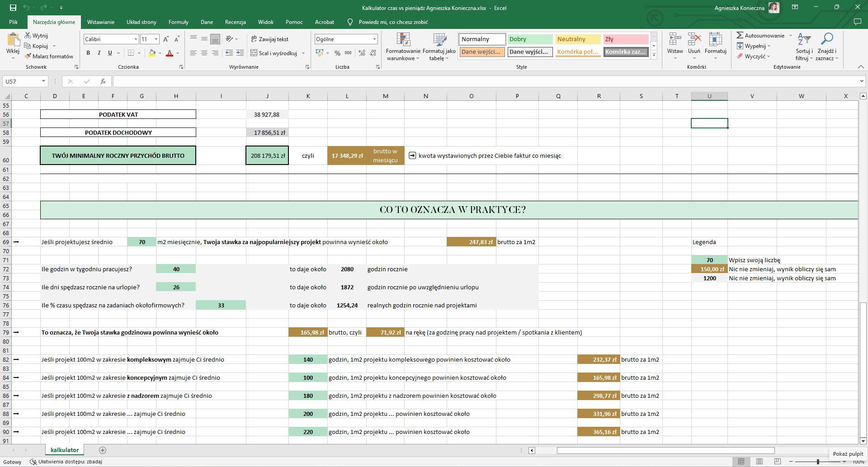This screenshot has width=868, height=467.
Task: Click the percent style icon
Action: pyautogui.click(x=337, y=53)
